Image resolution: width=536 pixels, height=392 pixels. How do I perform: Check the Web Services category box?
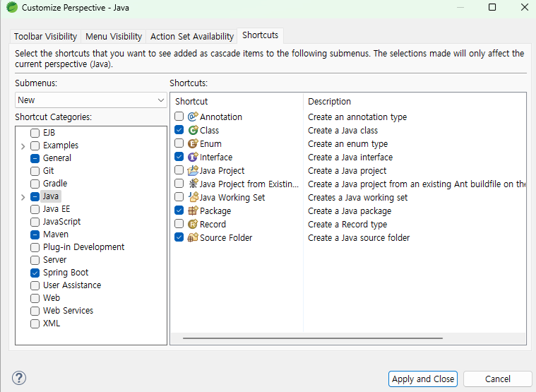coord(35,311)
